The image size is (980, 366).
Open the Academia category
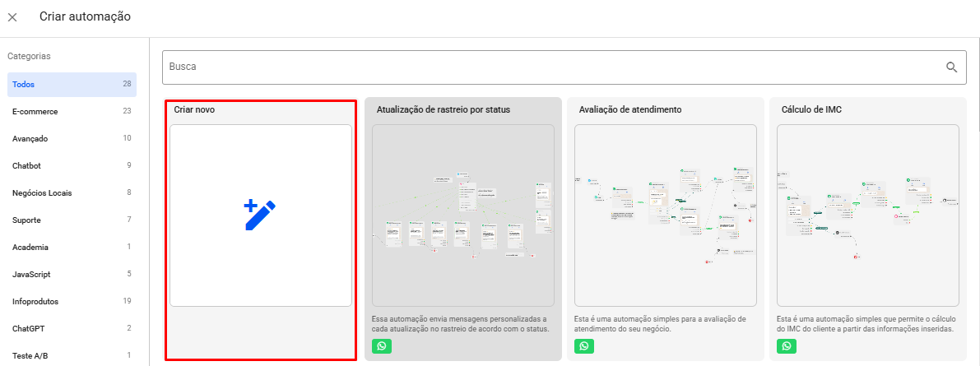click(x=72, y=248)
